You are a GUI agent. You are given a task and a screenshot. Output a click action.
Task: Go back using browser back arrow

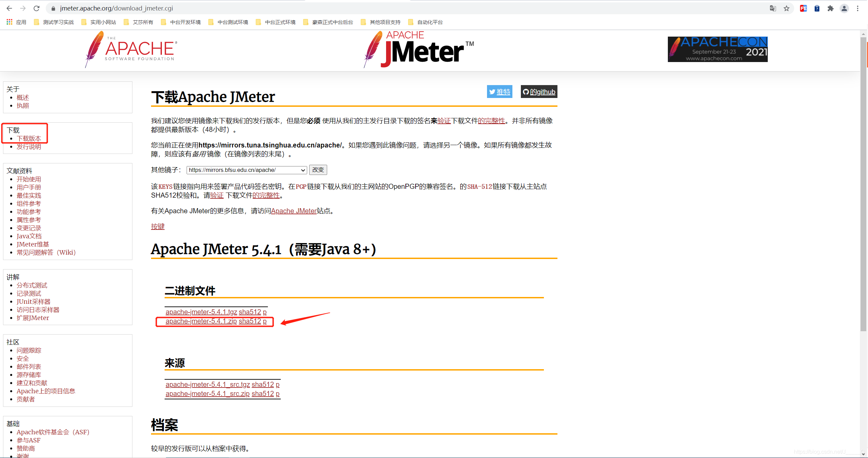(x=9, y=8)
